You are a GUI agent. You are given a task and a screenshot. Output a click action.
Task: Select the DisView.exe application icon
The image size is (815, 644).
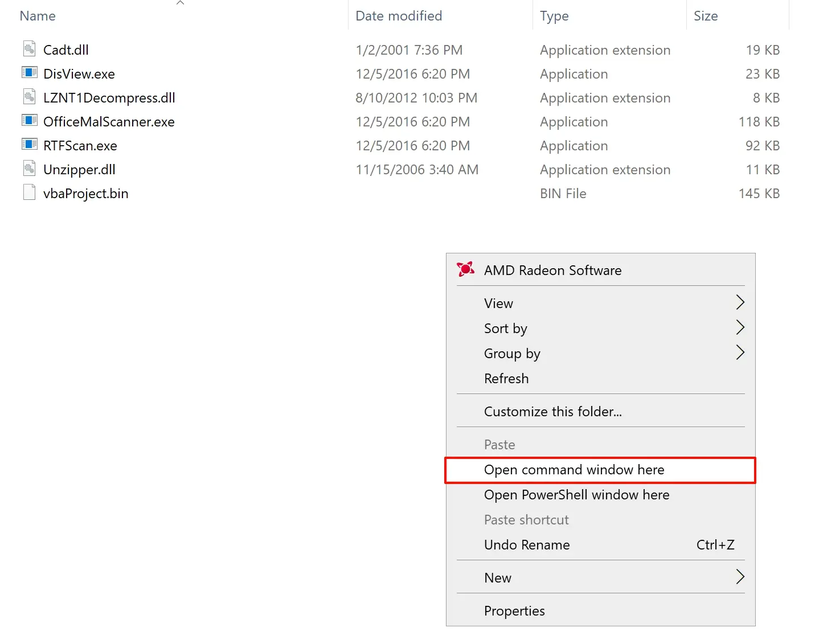pyautogui.click(x=30, y=73)
